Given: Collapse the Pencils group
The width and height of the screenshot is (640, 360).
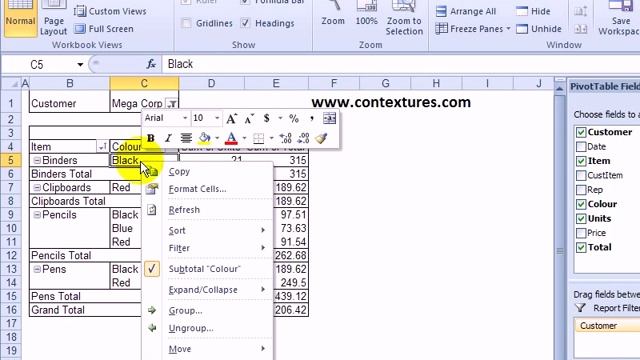Looking at the screenshot, I should coord(37,215).
